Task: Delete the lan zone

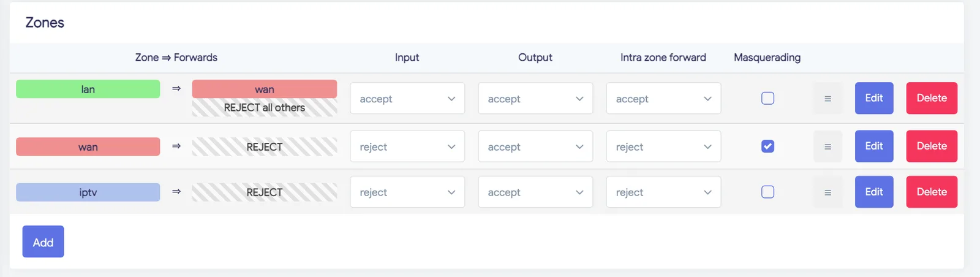Action: 932,98
